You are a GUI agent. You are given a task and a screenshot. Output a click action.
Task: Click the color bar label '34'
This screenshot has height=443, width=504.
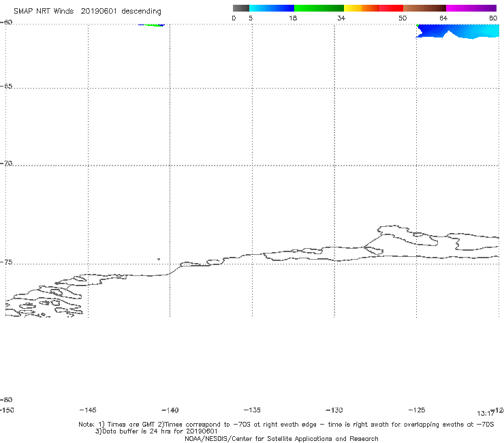[341, 18]
